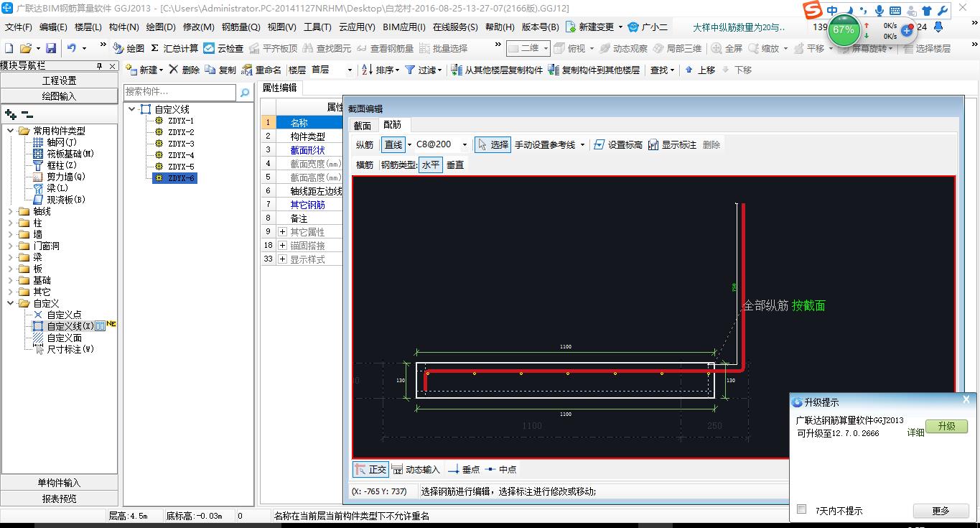
Task: Activate 选择 select tool in section editor
Action: point(493,144)
